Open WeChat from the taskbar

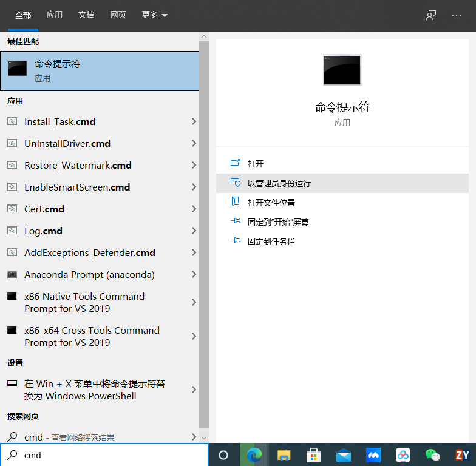pos(432,455)
